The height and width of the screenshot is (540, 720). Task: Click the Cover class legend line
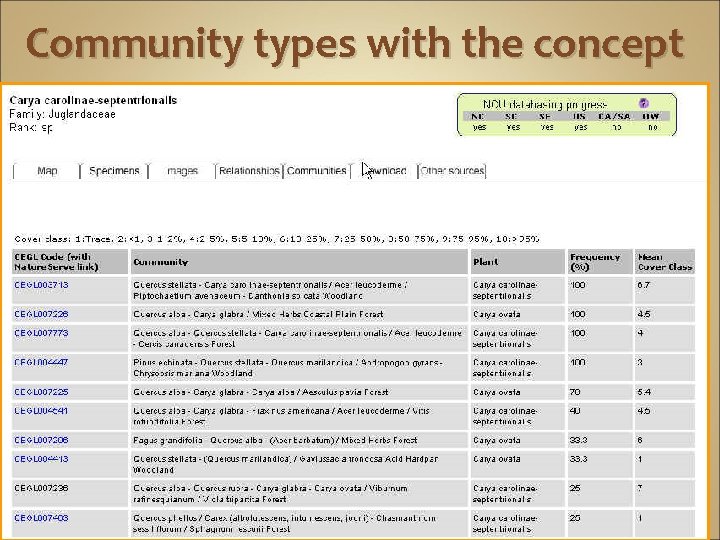pos(277,239)
